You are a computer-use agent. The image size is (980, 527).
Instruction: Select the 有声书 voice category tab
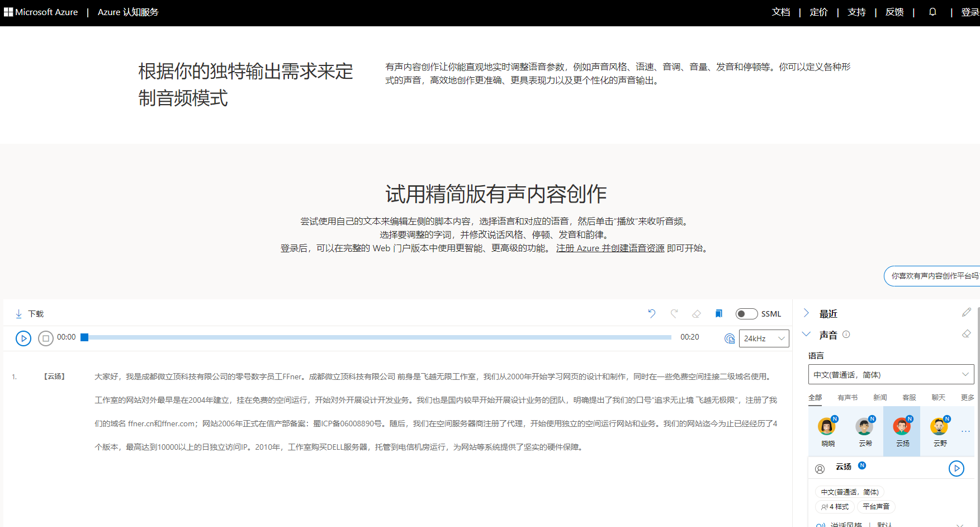[x=848, y=397]
